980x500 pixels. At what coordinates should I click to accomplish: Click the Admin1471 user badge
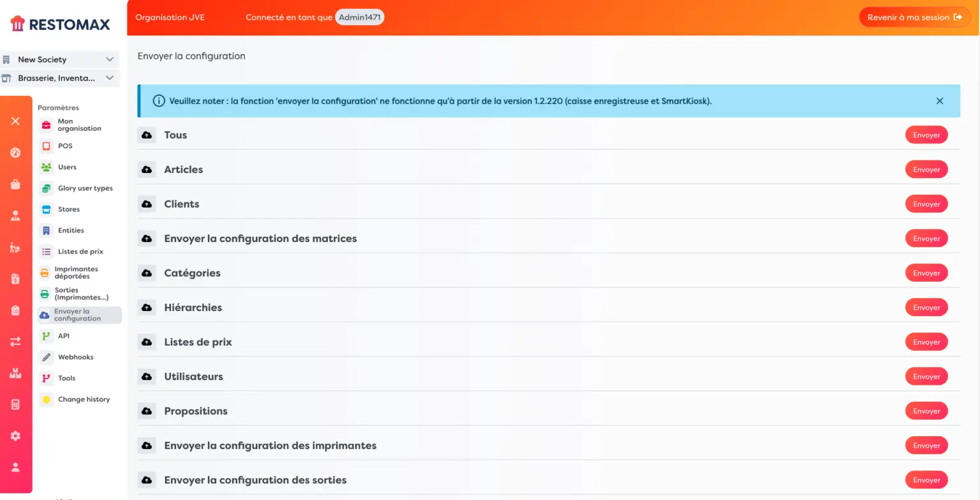[360, 17]
